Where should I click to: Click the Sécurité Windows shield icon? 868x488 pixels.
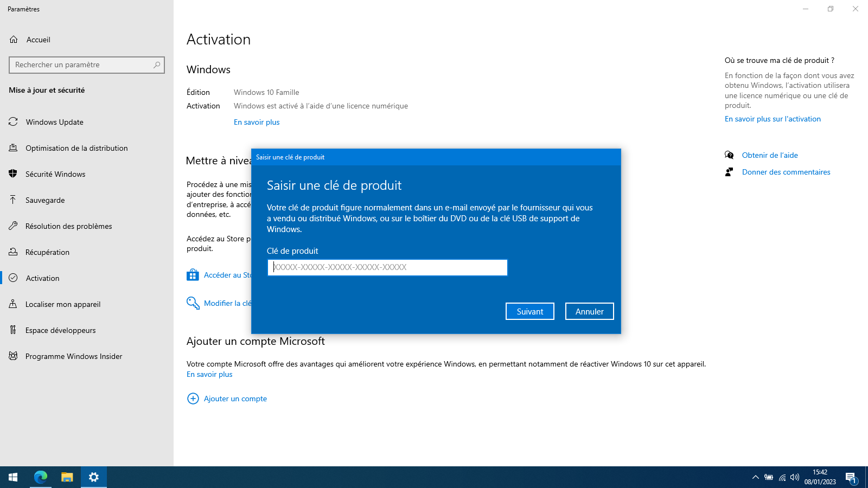point(13,174)
